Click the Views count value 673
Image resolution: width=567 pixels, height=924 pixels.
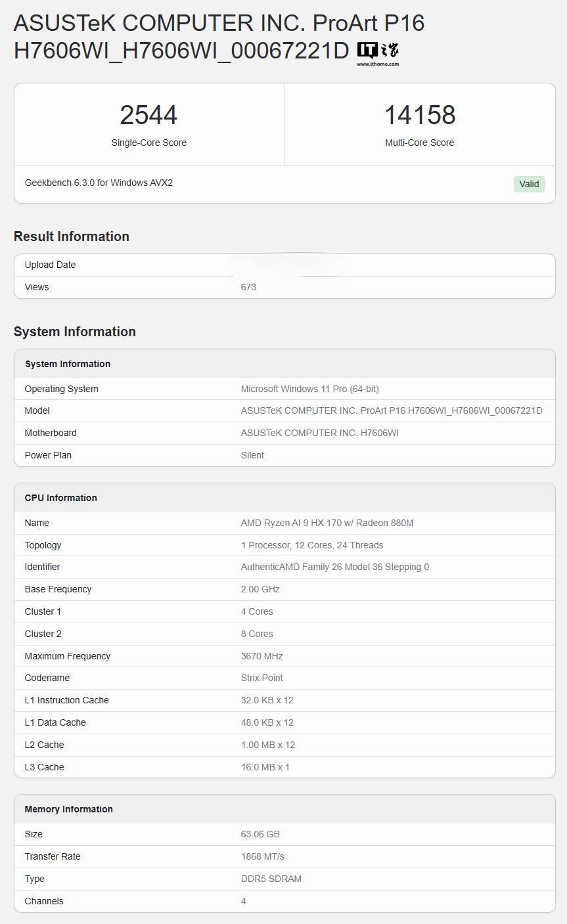pyautogui.click(x=248, y=287)
